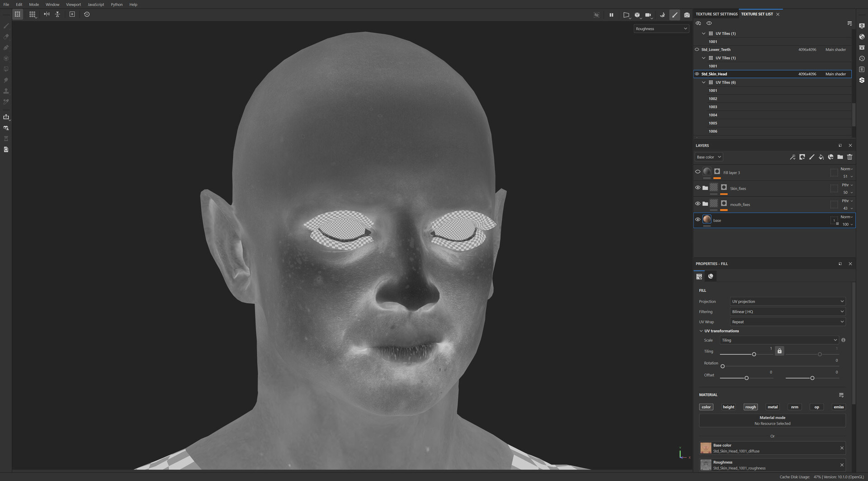Click the height channel button in Material
This screenshot has height=481, width=868.
728,407
